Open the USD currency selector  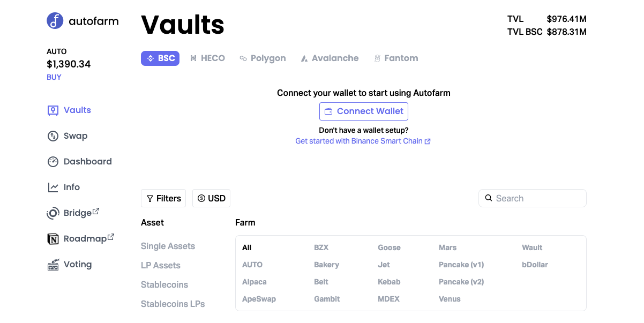click(211, 198)
